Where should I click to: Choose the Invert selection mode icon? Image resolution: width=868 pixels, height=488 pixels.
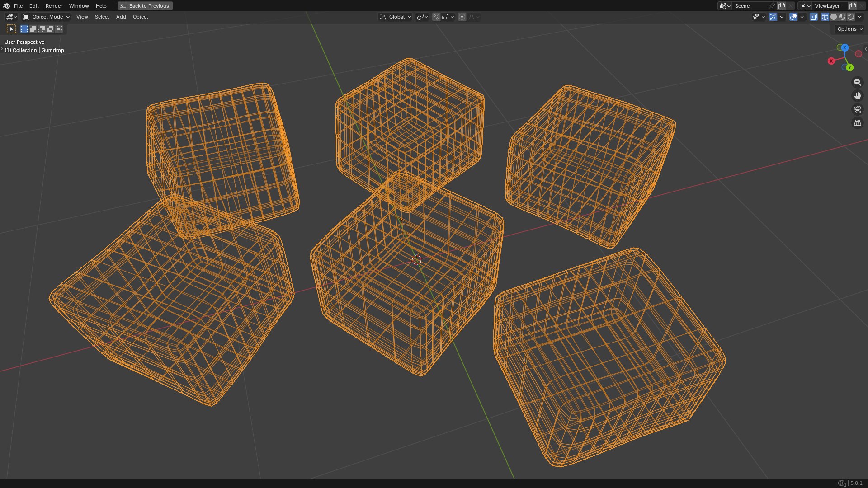(x=50, y=29)
